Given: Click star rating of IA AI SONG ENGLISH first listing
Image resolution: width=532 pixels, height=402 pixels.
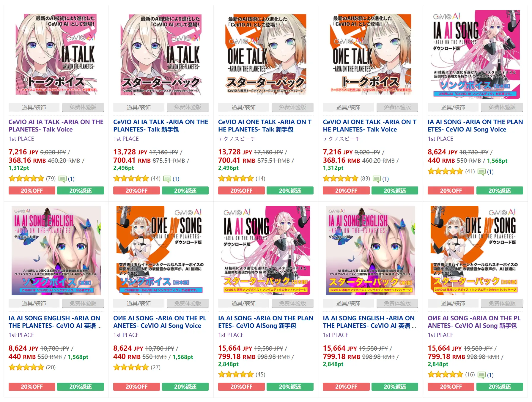Looking at the screenshot, I should (26, 368).
